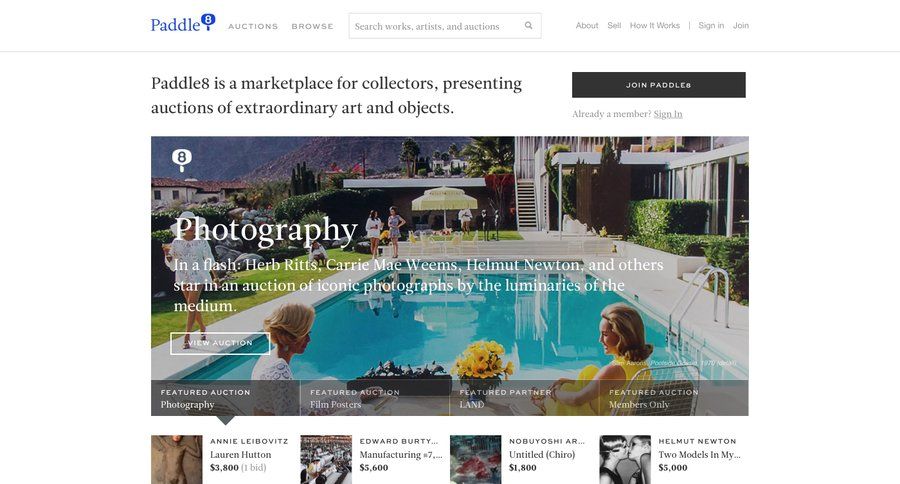Click the View Auction button
This screenshot has width=900, height=484.
[220, 343]
